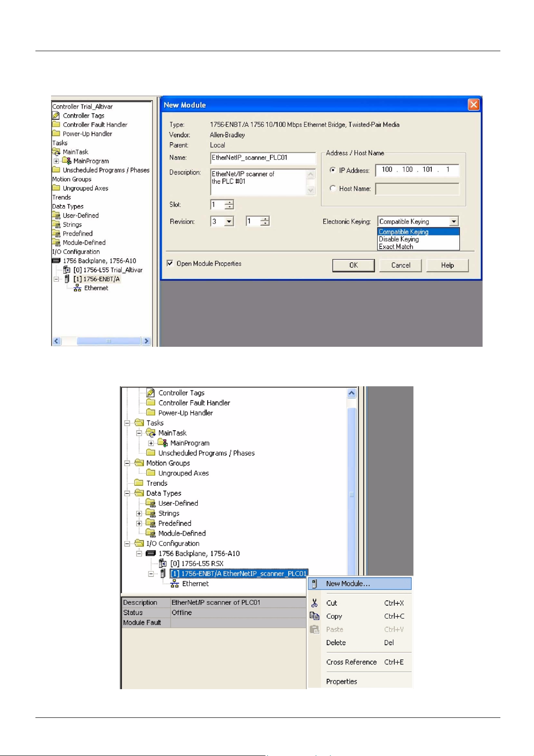Click the [1] 1756-ENBT/A module icon in upper tree

click(x=67, y=279)
